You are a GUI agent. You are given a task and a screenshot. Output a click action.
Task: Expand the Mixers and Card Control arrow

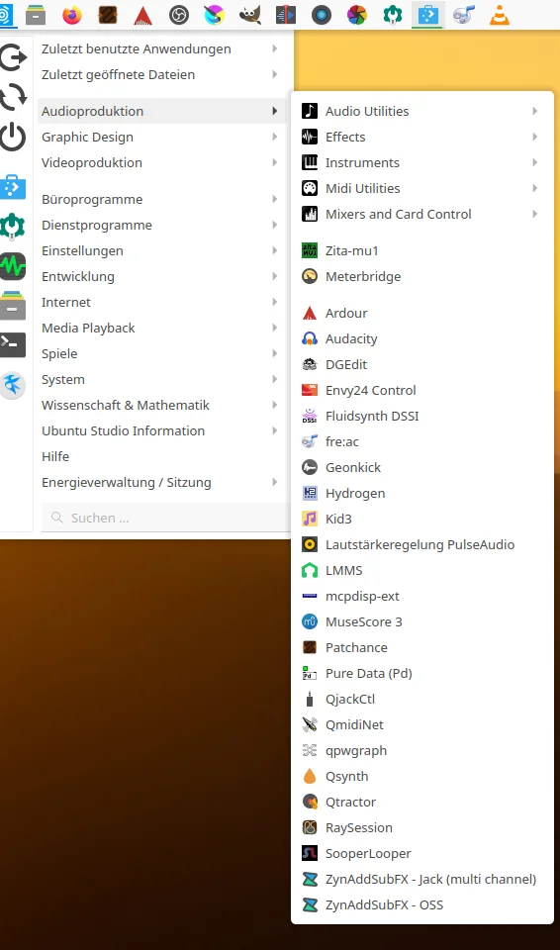click(x=535, y=214)
